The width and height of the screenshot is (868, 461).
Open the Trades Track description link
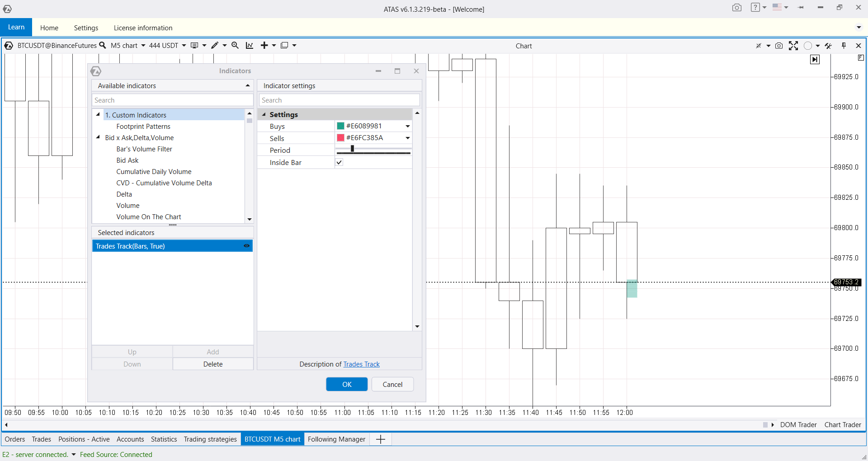pyautogui.click(x=361, y=364)
